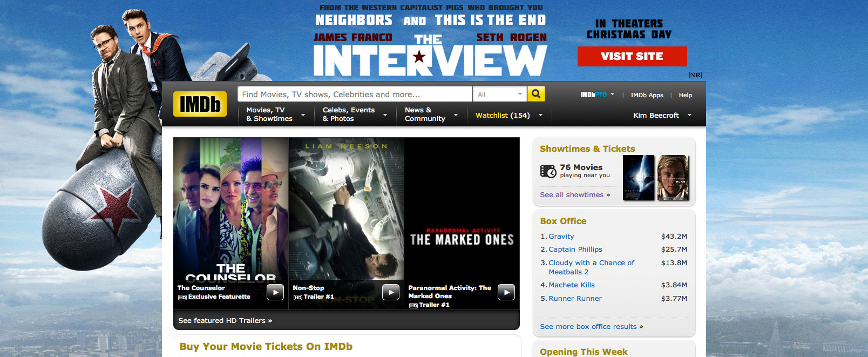
Task: Click The Interview movie title banner
Action: pyautogui.click(x=430, y=56)
